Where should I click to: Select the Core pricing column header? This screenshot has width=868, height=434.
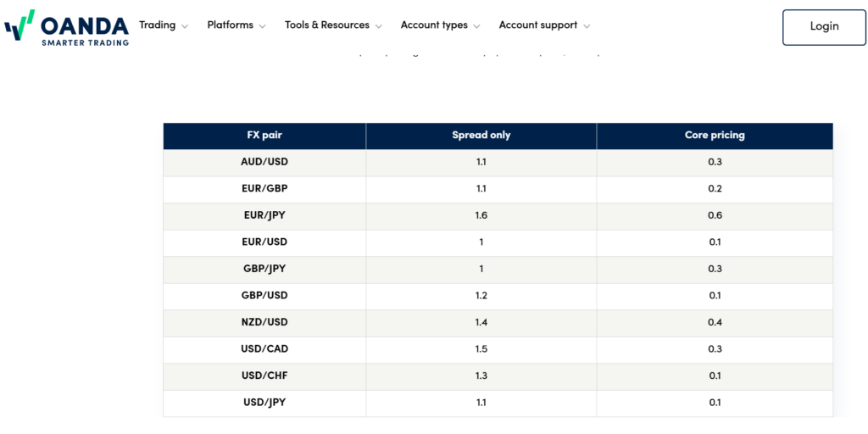(715, 136)
